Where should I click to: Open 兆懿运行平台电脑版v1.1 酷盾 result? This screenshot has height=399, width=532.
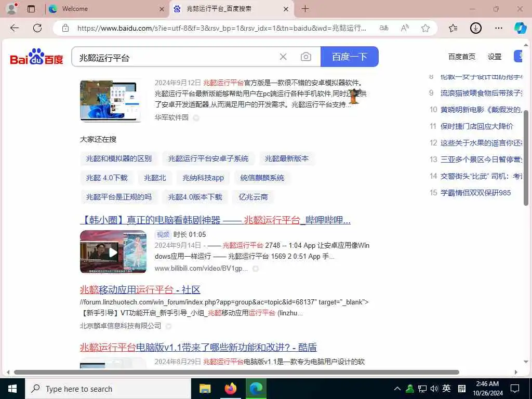click(x=198, y=347)
